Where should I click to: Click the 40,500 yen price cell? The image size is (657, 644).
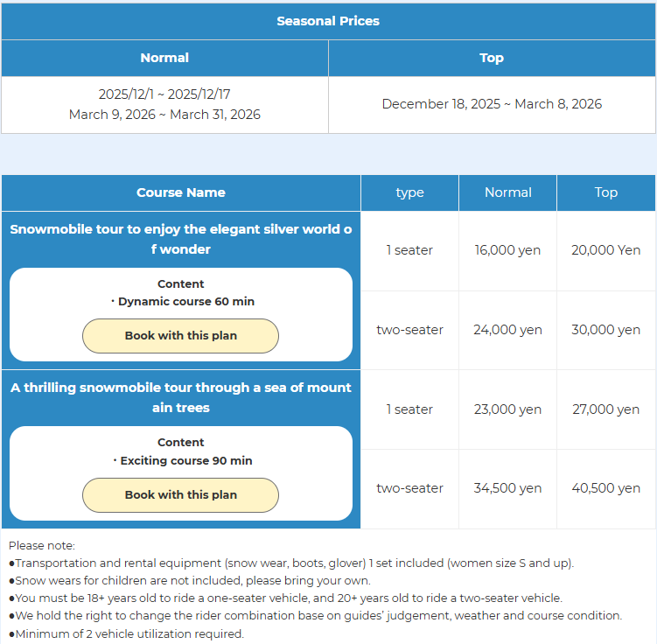point(606,488)
